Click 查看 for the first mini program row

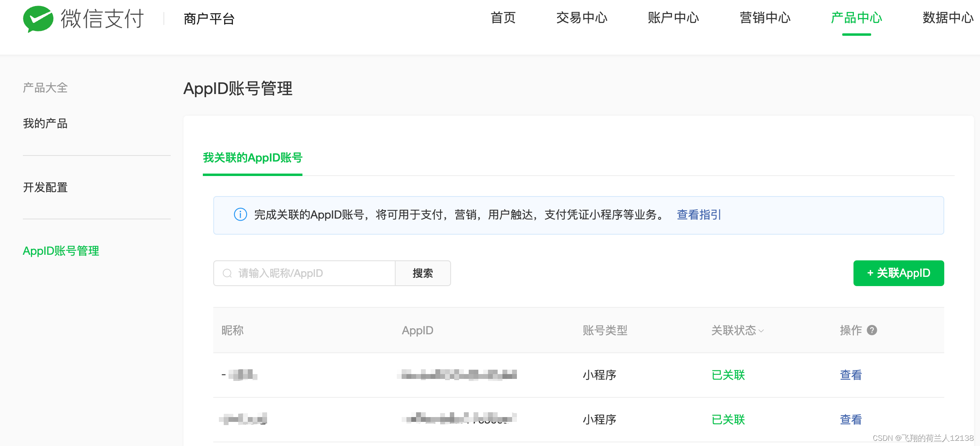tap(851, 375)
